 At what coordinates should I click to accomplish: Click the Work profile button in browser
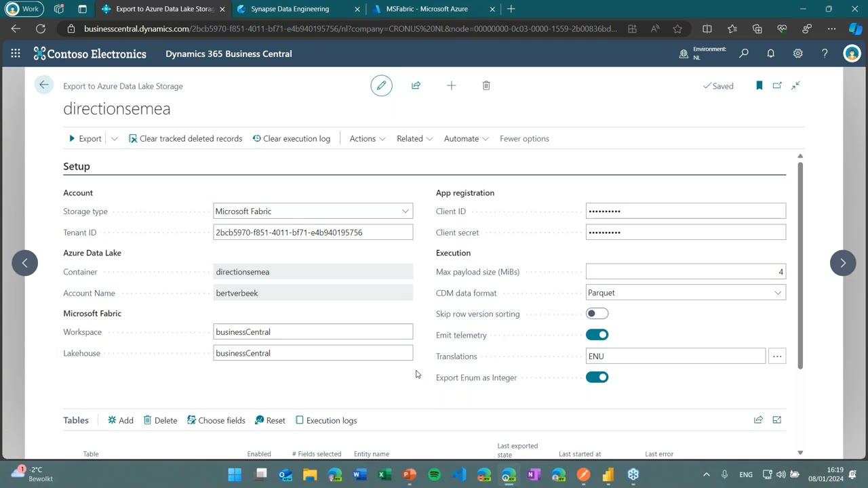click(24, 9)
